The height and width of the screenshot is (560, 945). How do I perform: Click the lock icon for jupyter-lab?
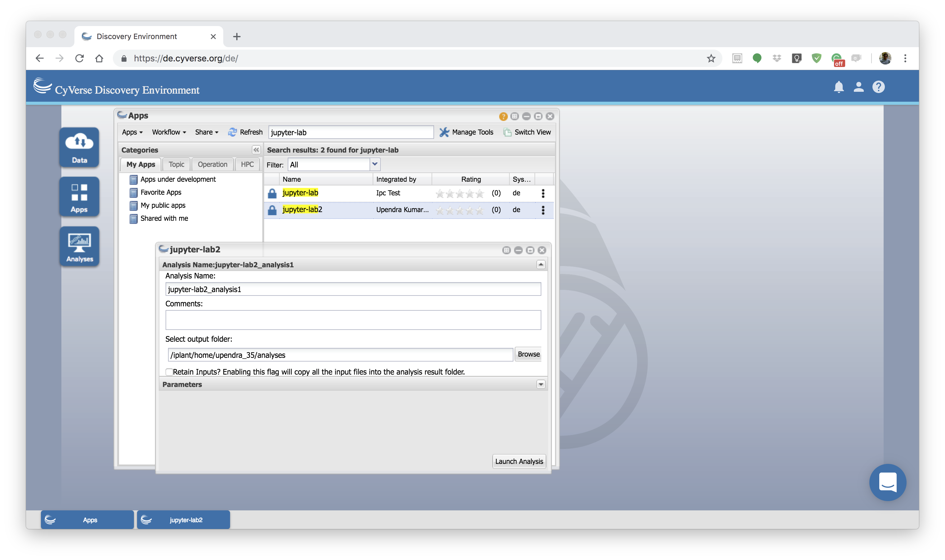(272, 193)
